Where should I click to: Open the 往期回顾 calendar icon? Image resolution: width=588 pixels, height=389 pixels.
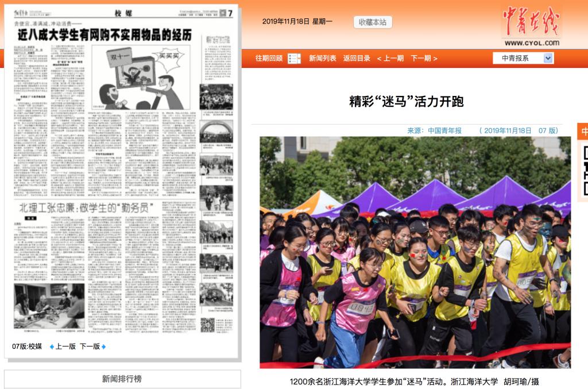pos(294,59)
